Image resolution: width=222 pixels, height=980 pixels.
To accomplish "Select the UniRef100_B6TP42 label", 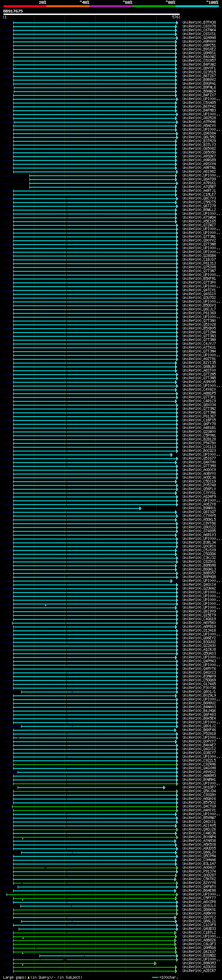I will [199, 106].
